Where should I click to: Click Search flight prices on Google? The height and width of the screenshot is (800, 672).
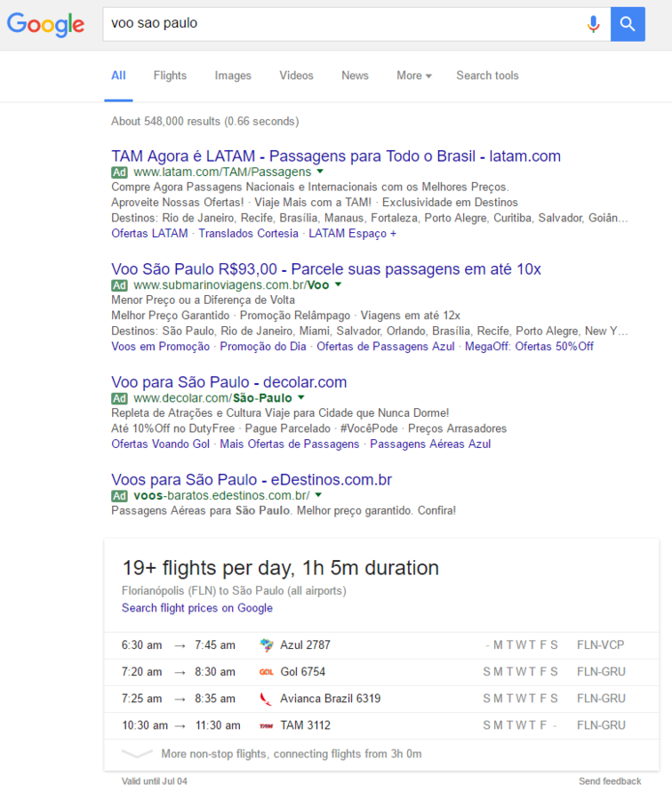[x=197, y=608]
